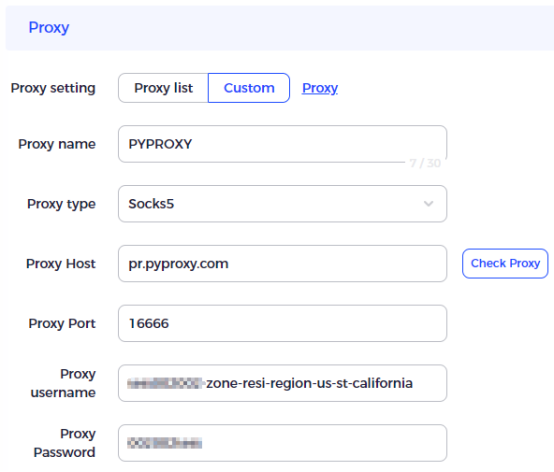Open the Proxy hyperlink
554x472 pixels.
320,88
